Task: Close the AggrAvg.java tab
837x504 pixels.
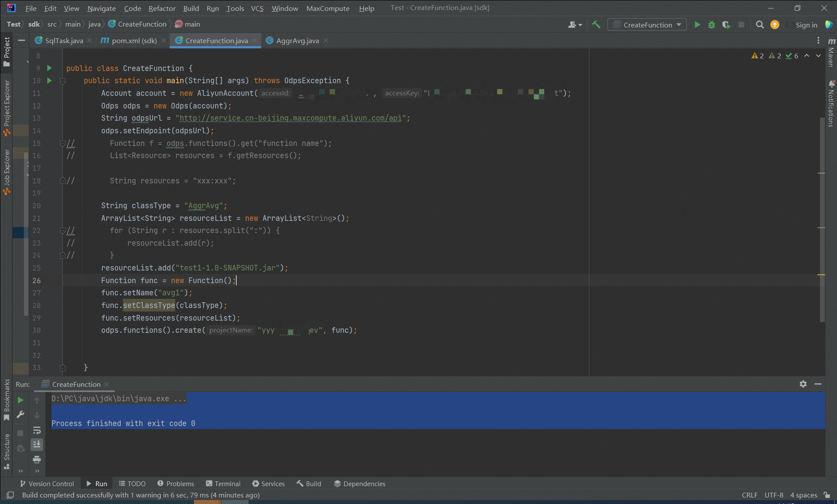Action: (x=326, y=41)
